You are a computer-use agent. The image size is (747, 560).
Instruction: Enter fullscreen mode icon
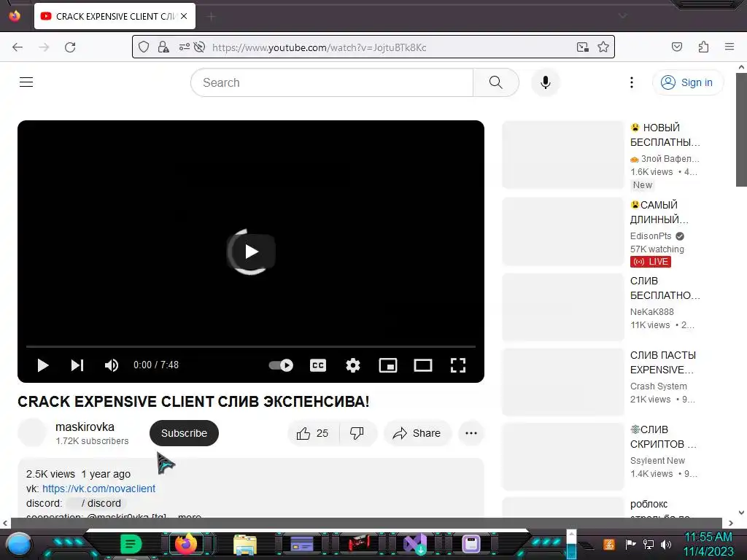pos(458,365)
